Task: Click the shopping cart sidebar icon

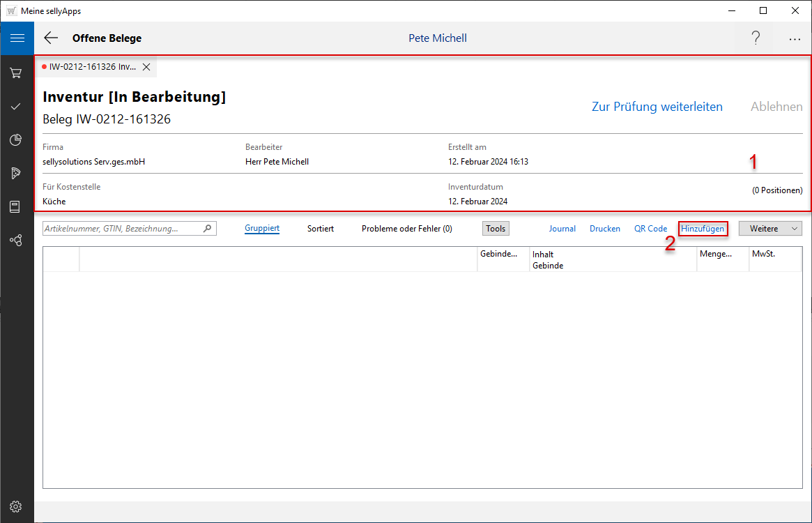Action: (16, 73)
